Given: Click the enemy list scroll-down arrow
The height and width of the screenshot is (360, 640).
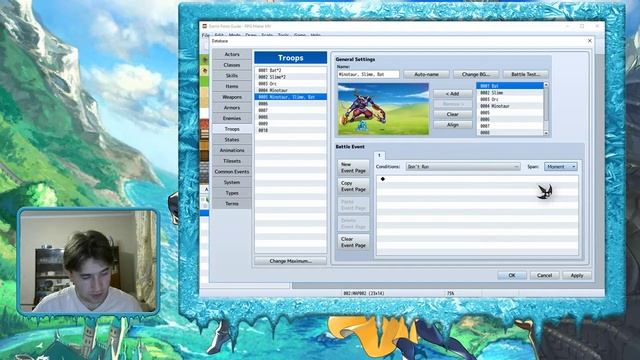Looking at the screenshot, I should click(x=546, y=133).
